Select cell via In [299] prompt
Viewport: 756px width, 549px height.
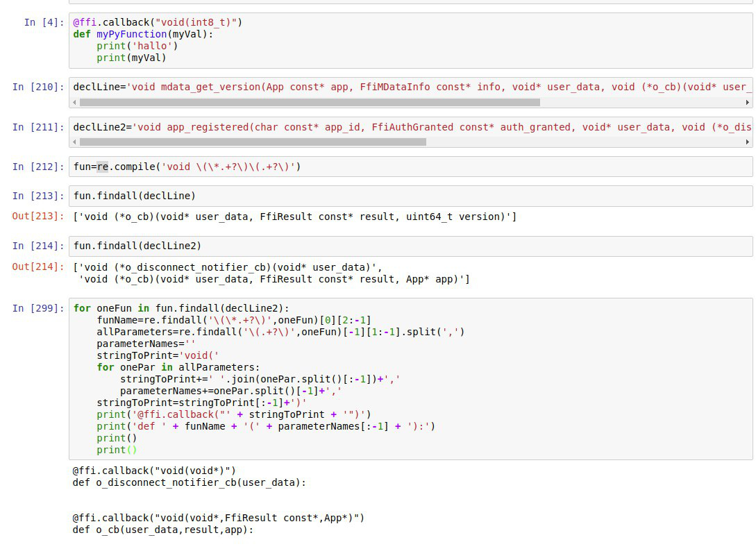tap(37, 308)
